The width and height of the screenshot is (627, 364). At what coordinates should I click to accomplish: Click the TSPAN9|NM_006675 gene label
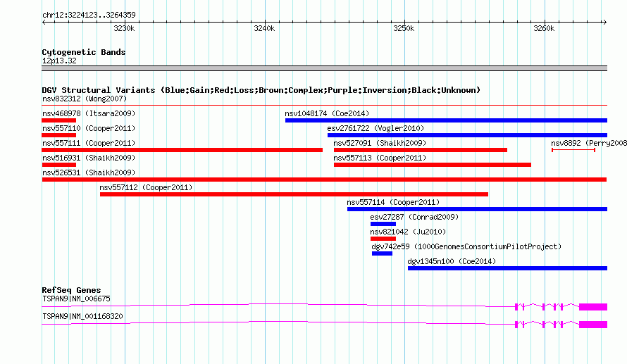point(76,299)
